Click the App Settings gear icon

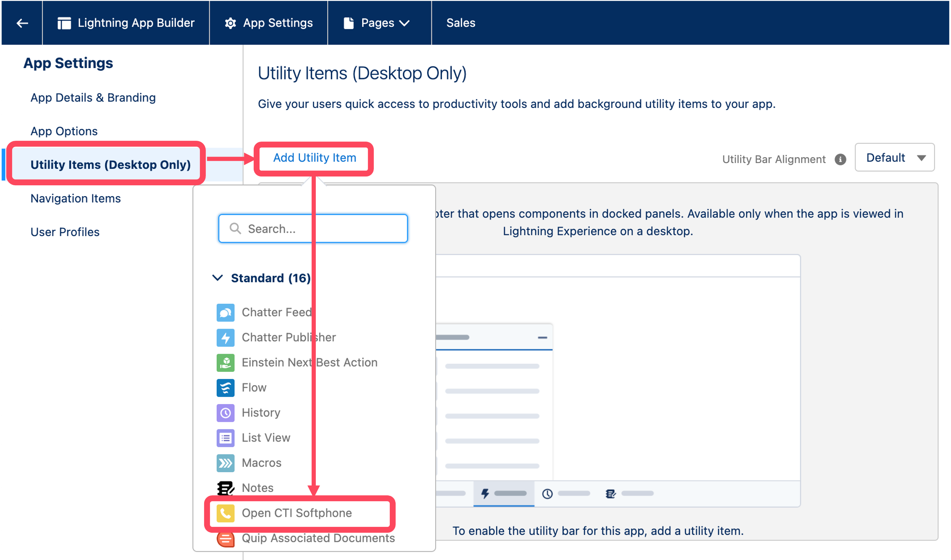(230, 23)
